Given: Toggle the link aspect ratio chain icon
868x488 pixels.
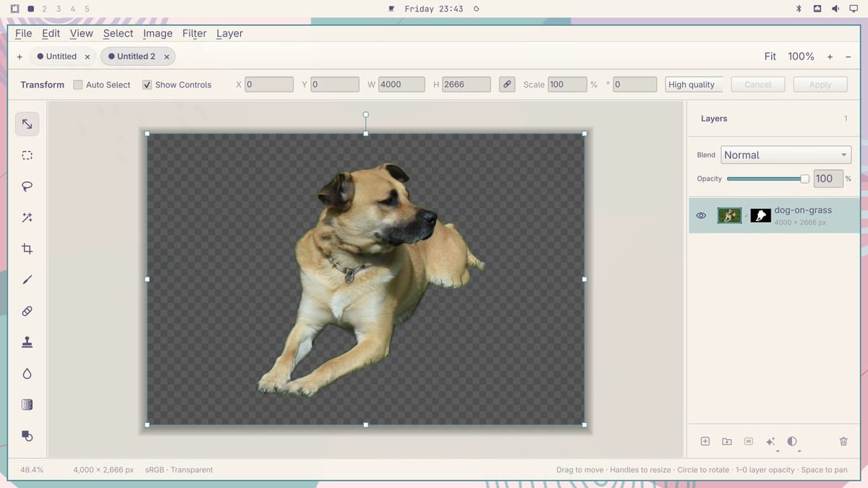Looking at the screenshot, I should point(508,85).
